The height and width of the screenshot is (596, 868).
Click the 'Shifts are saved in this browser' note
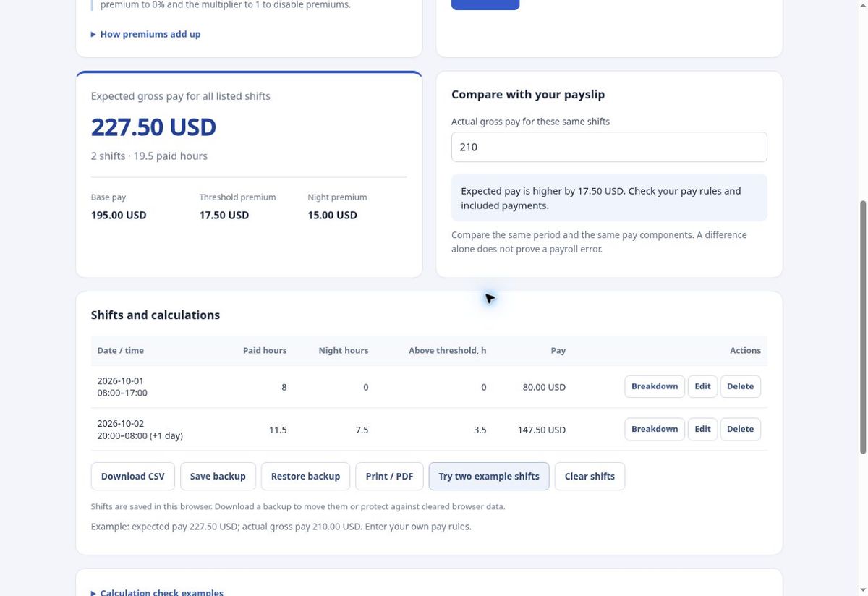298,506
